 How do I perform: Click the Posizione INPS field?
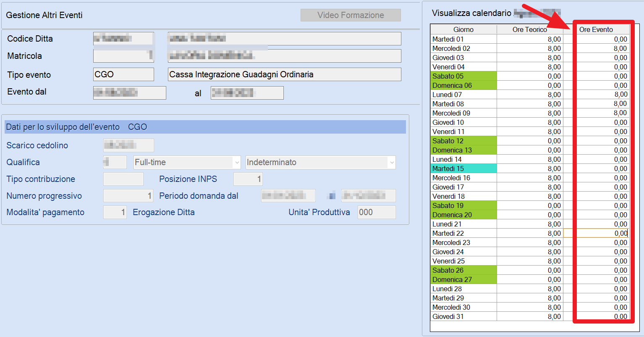pos(248,179)
